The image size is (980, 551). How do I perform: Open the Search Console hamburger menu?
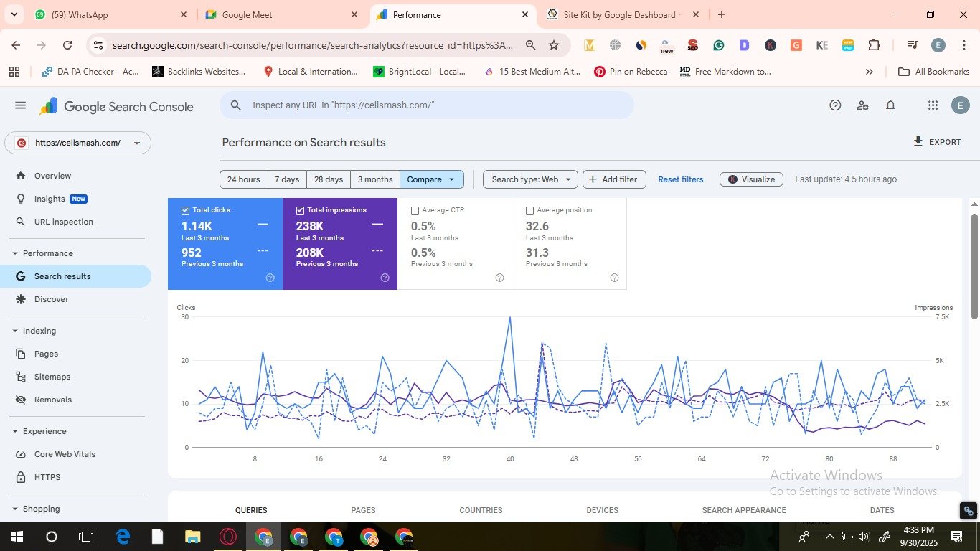coord(20,105)
